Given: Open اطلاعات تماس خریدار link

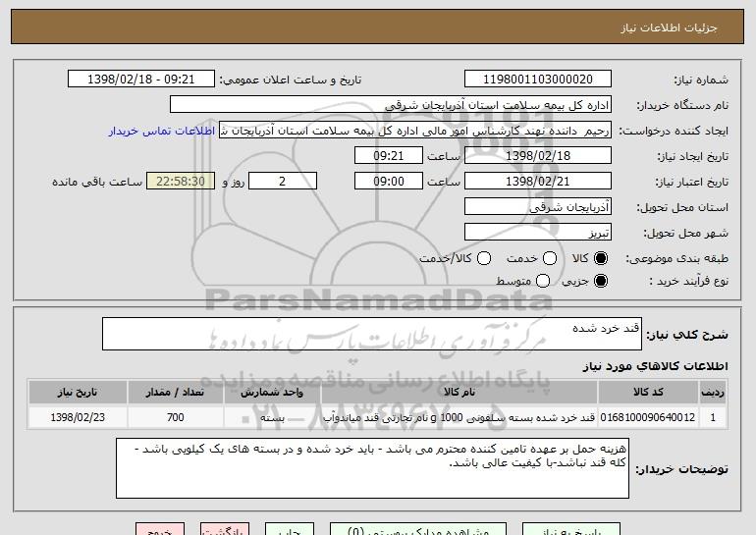Looking at the screenshot, I should pyautogui.click(x=162, y=132).
